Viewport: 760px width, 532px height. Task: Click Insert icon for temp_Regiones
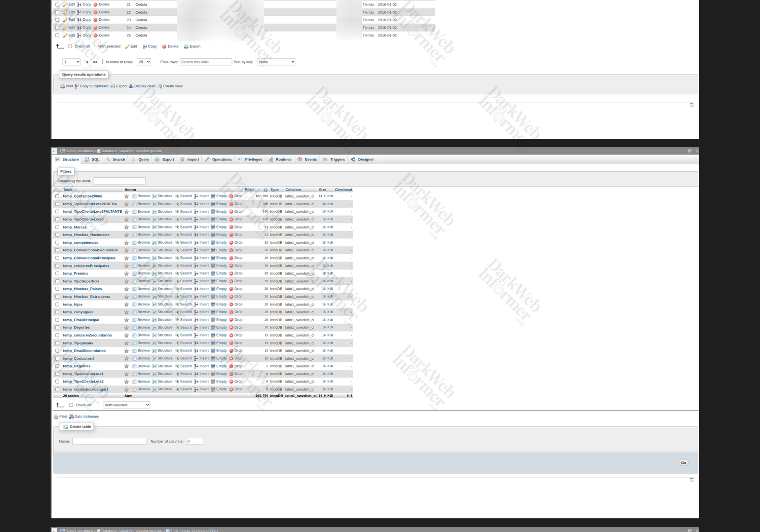tap(197, 366)
